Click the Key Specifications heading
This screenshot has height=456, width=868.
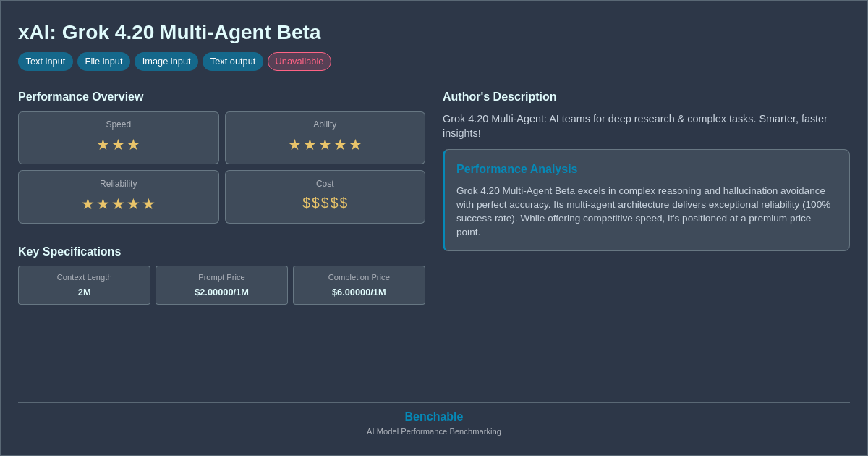69,252
